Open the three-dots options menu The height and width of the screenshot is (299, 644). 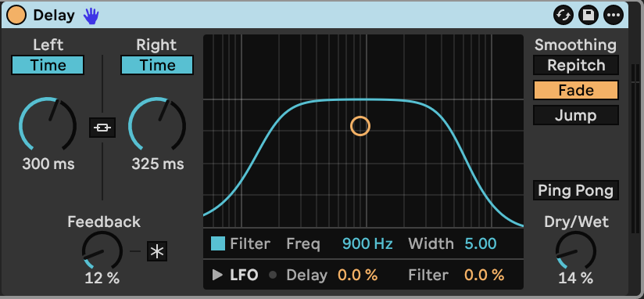tap(614, 16)
